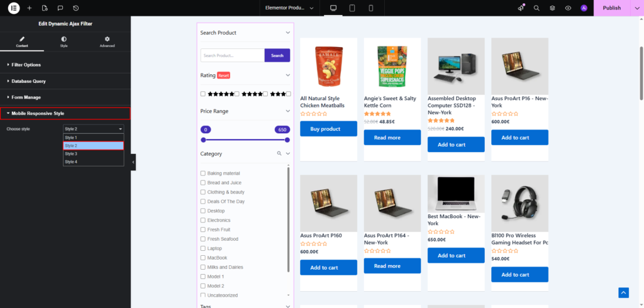The image size is (644, 308).
Task: Expand the Filter Options section
Action: 26,65
